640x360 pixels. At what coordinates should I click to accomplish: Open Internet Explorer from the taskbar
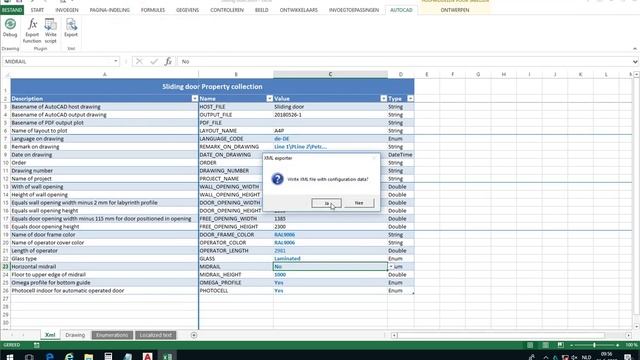pos(69,356)
